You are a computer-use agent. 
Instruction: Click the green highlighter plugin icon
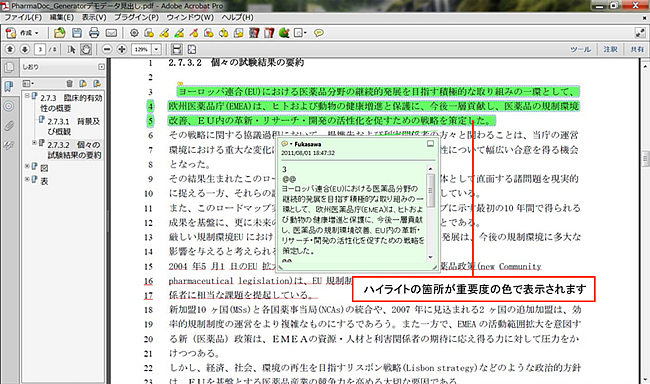179,33
